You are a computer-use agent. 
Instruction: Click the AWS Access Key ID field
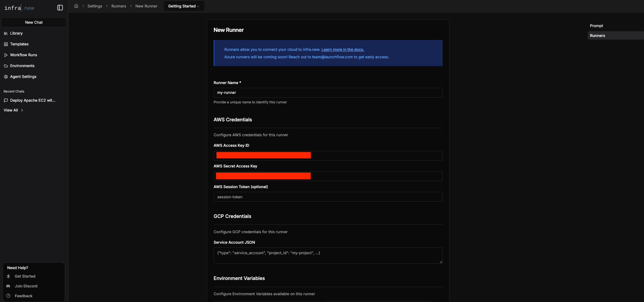point(328,156)
